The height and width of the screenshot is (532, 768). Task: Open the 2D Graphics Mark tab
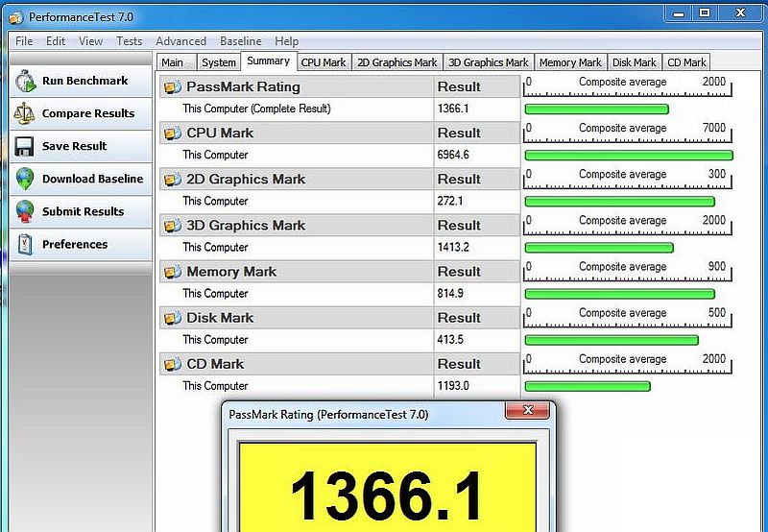tap(397, 62)
